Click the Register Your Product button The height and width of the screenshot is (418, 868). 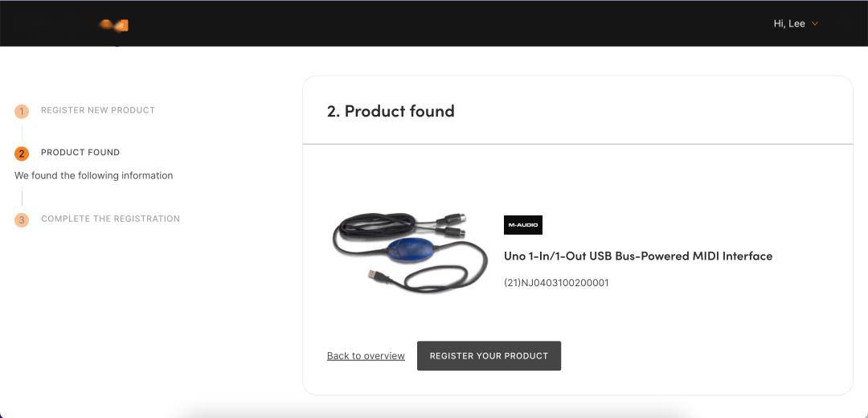click(489, 356)
